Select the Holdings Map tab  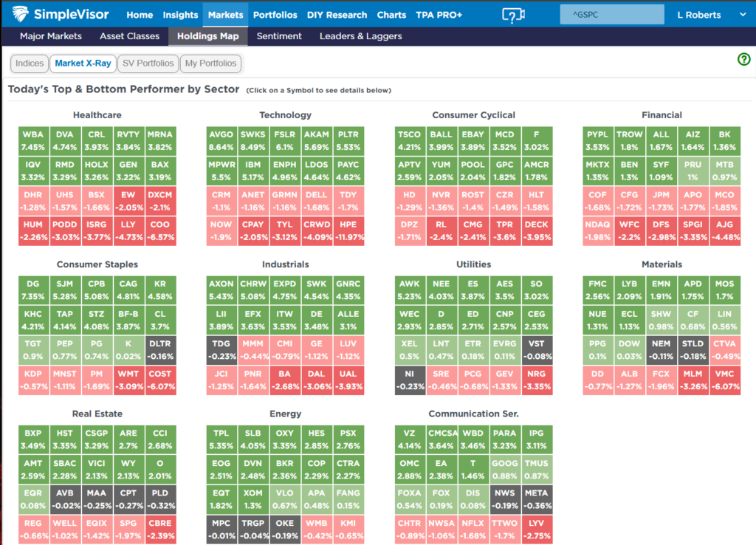coord(207,36)
